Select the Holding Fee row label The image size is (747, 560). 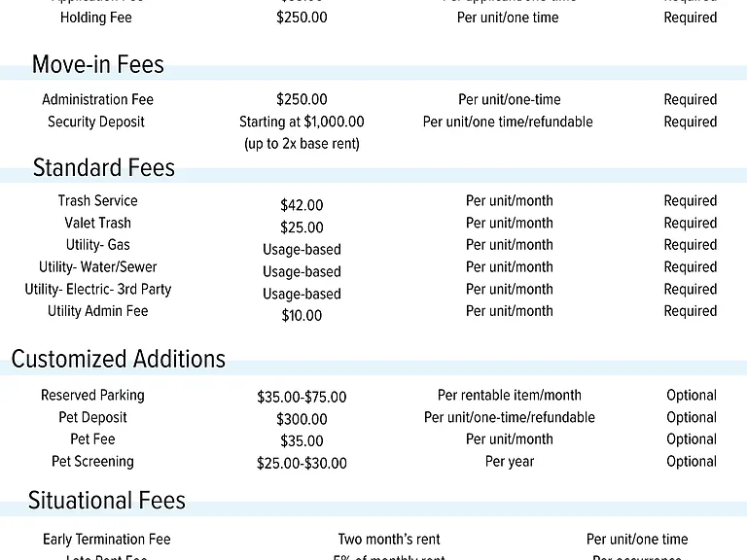(95, 17)
